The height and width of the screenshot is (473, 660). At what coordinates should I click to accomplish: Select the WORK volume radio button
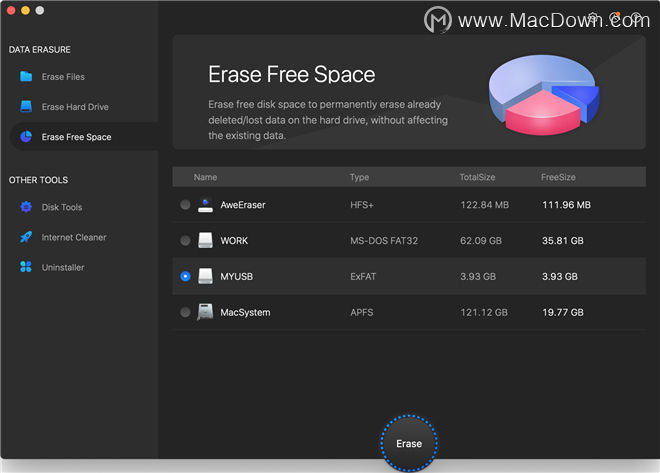coord(185,240)
